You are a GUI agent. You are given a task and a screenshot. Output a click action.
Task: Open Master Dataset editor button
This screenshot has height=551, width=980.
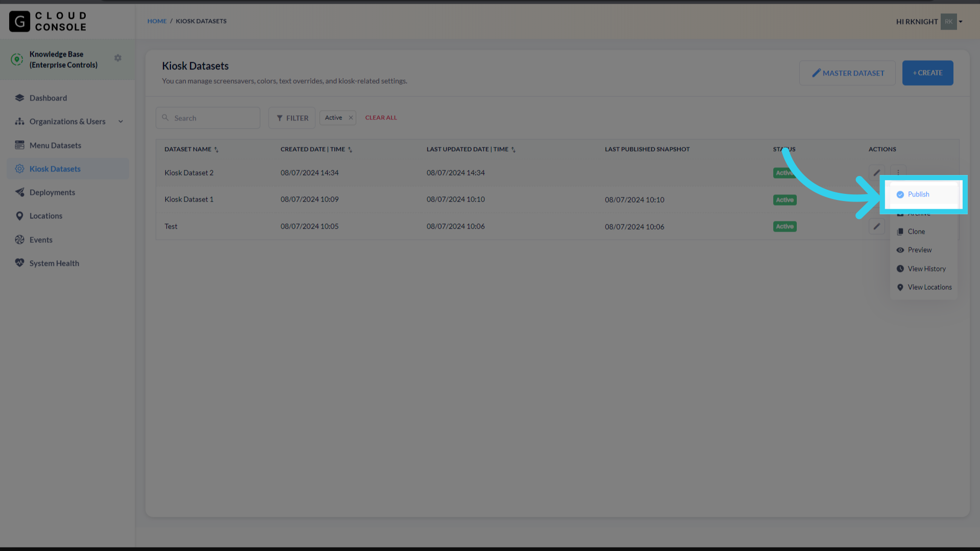point(847,73)
